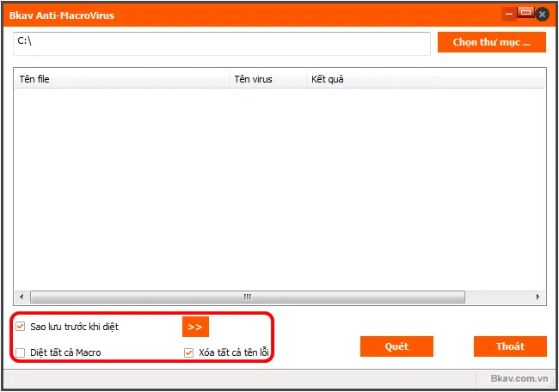Maximize the Bkav Anti-MacroVirus window
The height and width of the screenshot is (392, 559).
525,14
